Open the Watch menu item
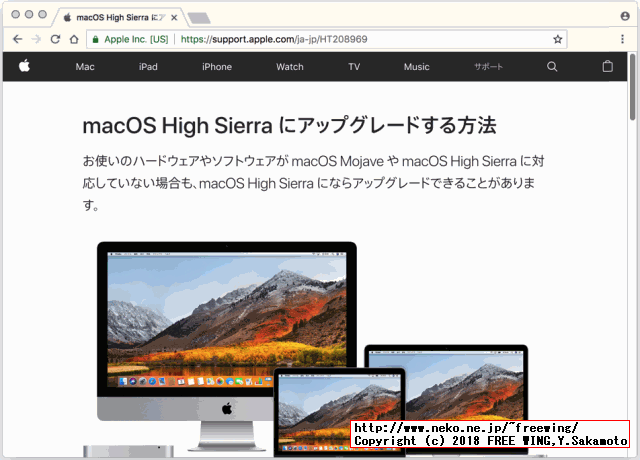 (x=290, y=67)
